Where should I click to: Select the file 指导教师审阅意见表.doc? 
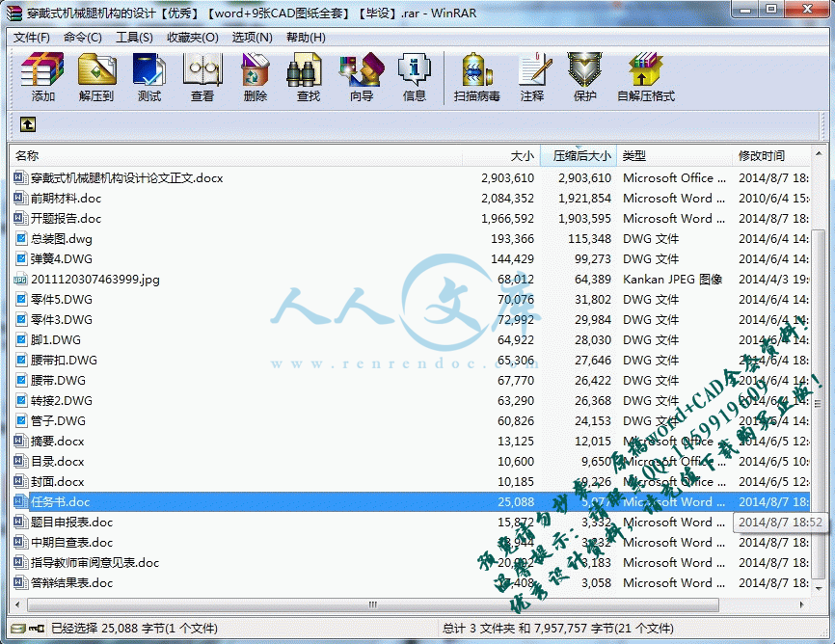coord(94,562)
